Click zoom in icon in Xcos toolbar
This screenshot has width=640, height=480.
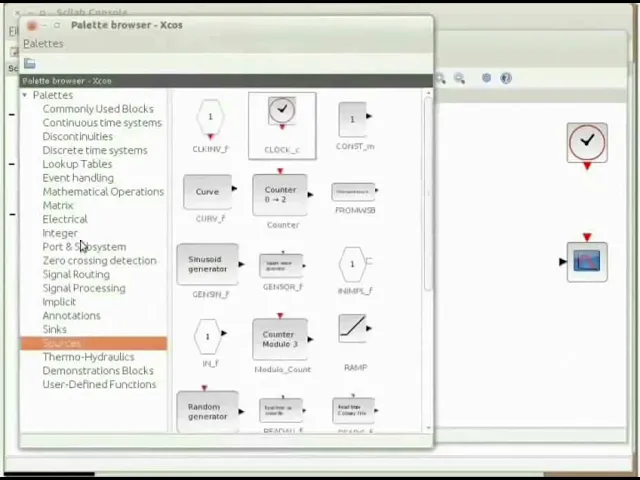[440, 78]
